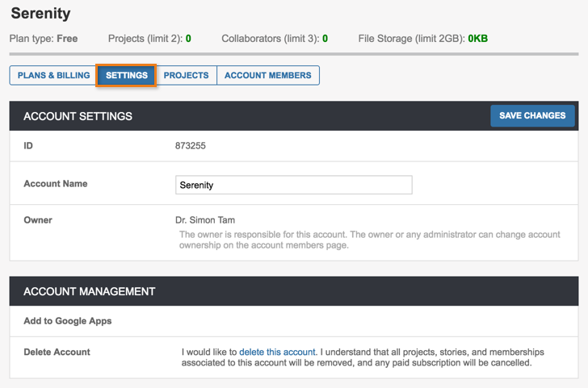Screen dimensions: 588x388
Task: Click the Serenity page title
Action: [x=40, y=14]
